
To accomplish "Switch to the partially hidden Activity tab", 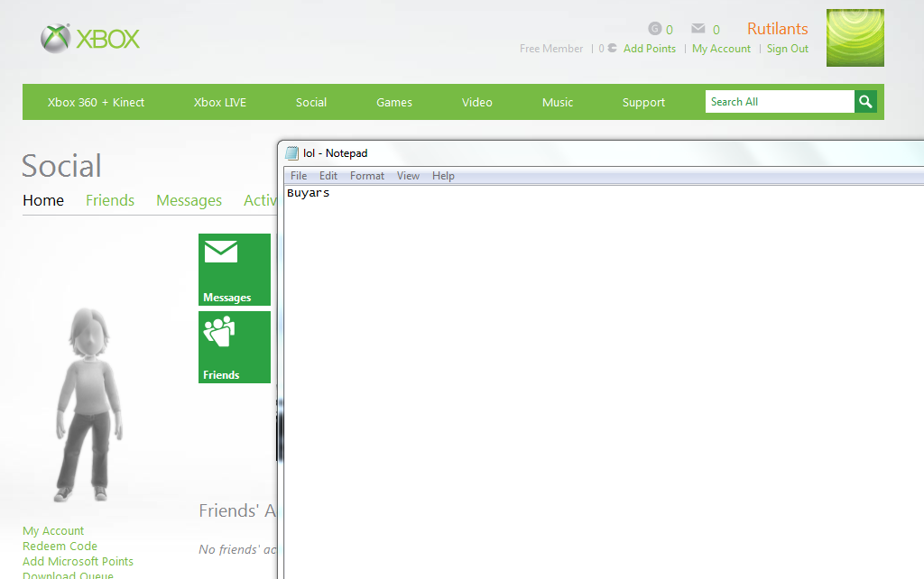I will click(x=260, y=200).
